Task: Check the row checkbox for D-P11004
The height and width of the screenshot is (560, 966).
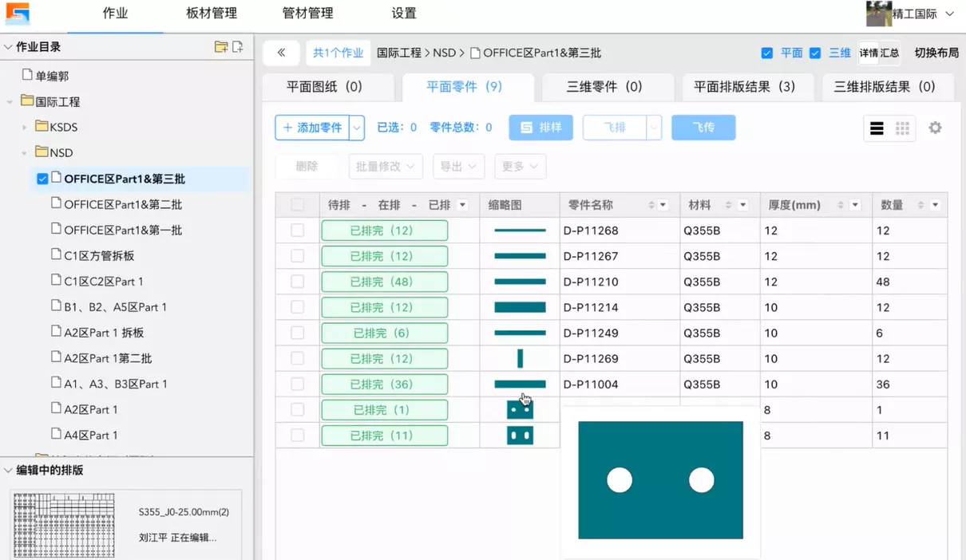Action: 297,384
